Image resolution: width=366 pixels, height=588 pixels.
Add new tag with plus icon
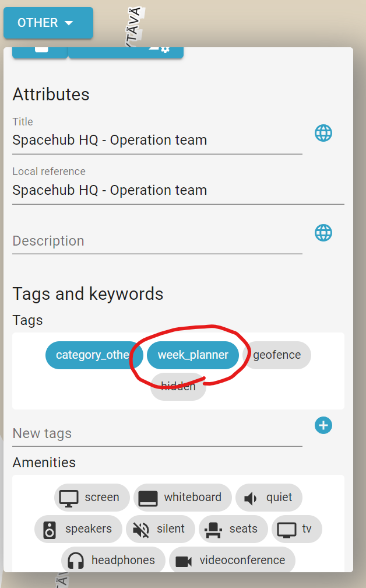pos(323,425)
